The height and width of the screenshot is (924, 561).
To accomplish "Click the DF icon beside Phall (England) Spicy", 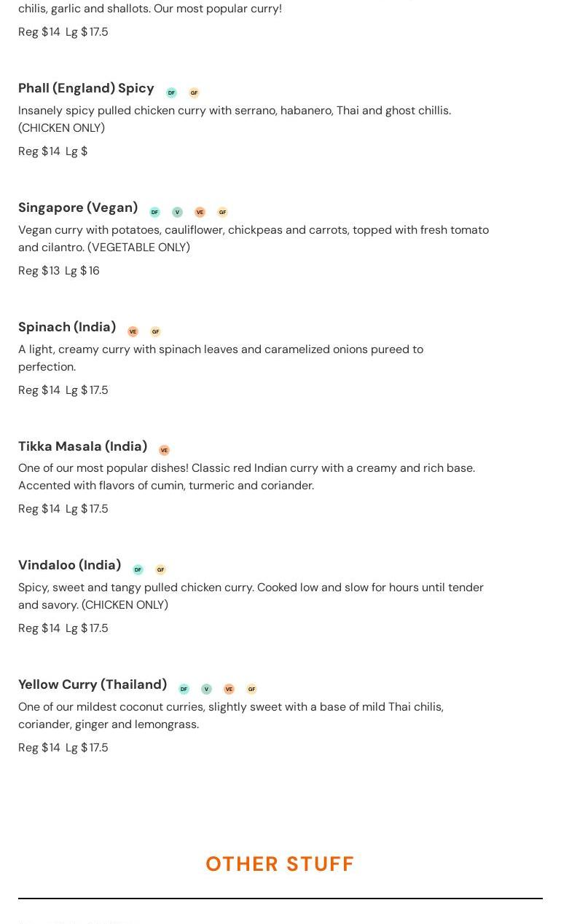I will (x=171, y=92).
